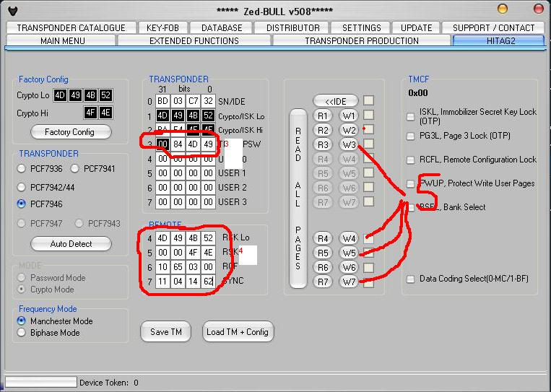
Task: Click remote R5 read button
Action: tap(322, 253)
